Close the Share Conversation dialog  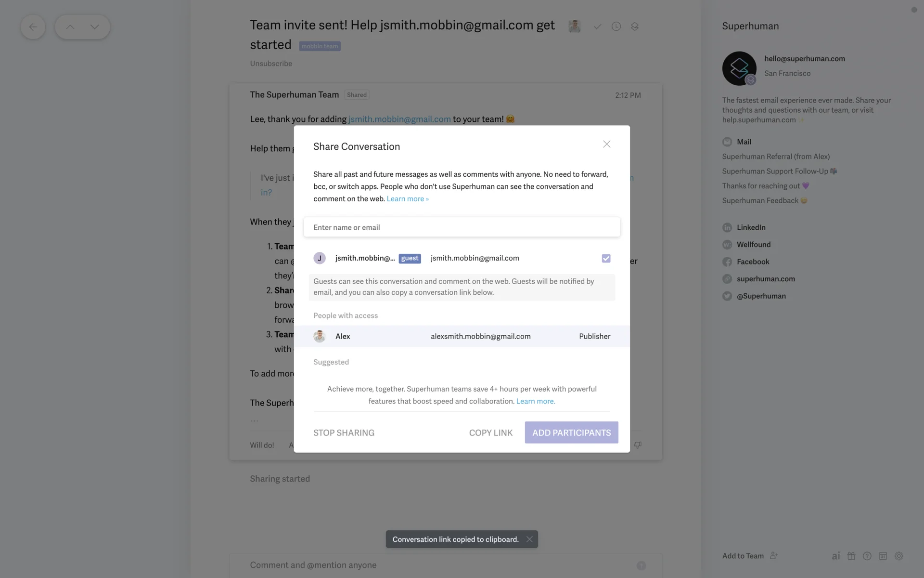pyautogui.click(x=606, y=144)
